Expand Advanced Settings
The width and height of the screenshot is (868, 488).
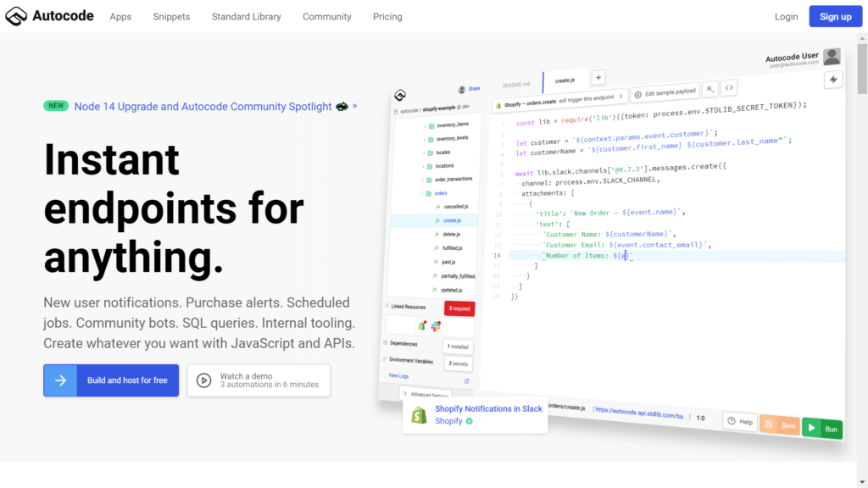426,394
